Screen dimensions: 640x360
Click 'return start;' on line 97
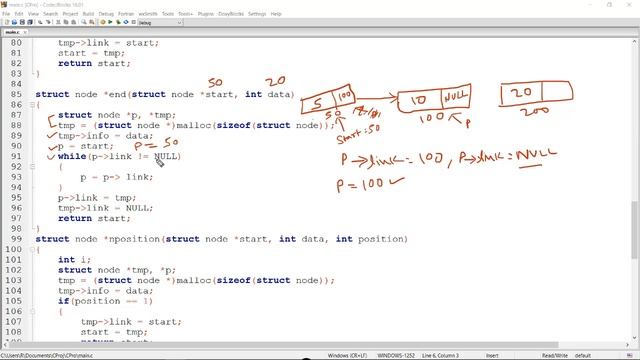coord(94,218)
